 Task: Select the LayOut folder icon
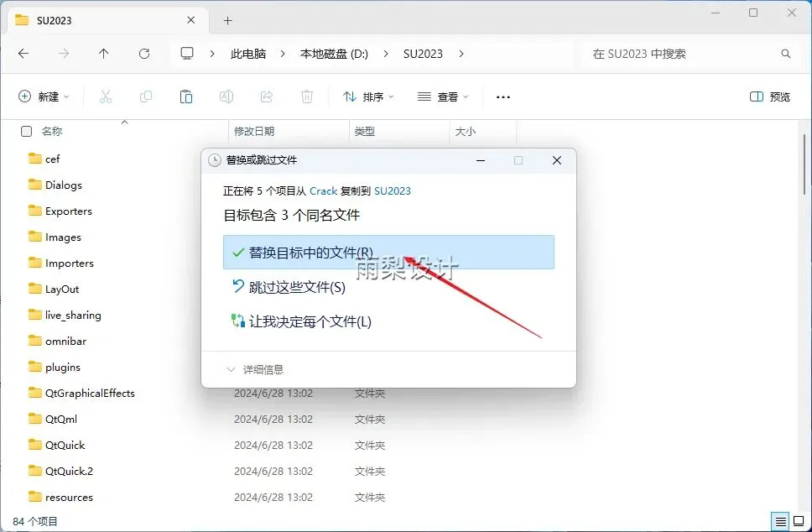tap(34, 289)
